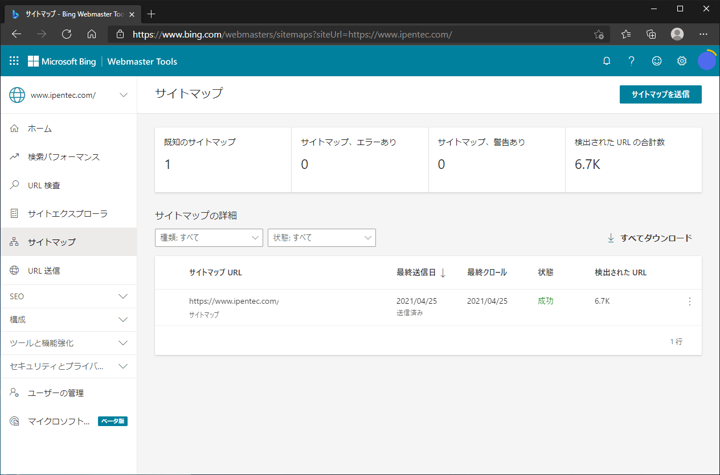Click the sitemap tree icon in the sidebar
This screenshot has width=720, height=475.
(14, 242)
